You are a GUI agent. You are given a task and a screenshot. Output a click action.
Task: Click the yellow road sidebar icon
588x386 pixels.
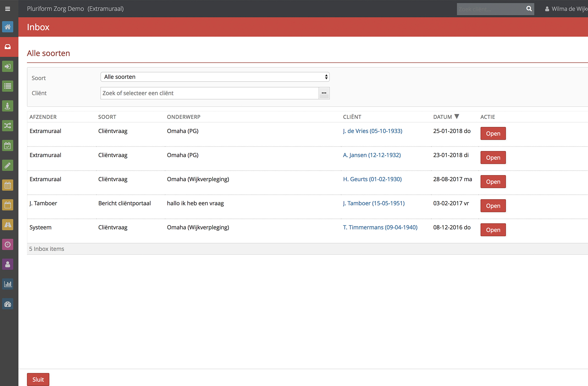coord(8,224)
